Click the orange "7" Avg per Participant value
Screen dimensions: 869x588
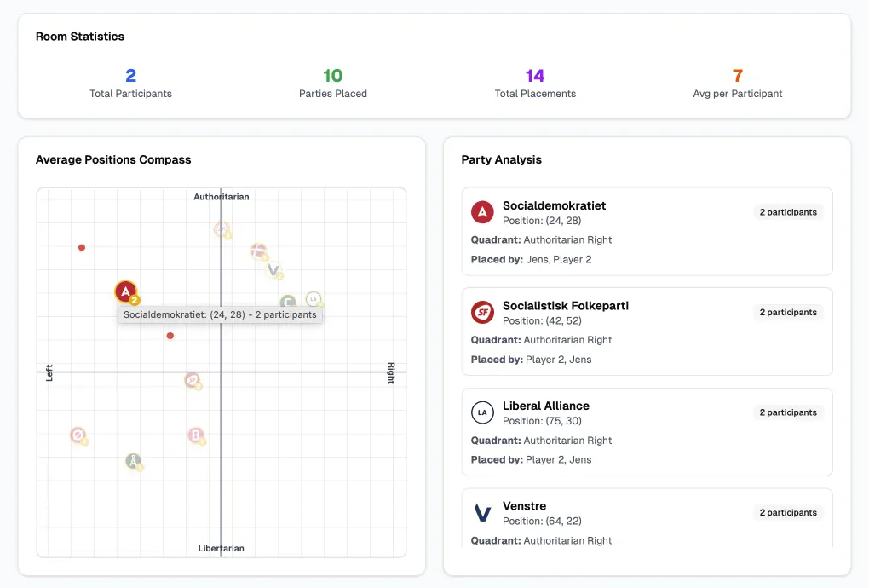click(x=738, y=75)
